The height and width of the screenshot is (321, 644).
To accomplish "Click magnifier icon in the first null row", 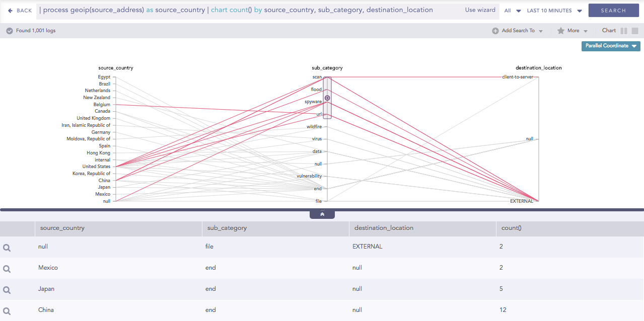I will click(7, 247).
